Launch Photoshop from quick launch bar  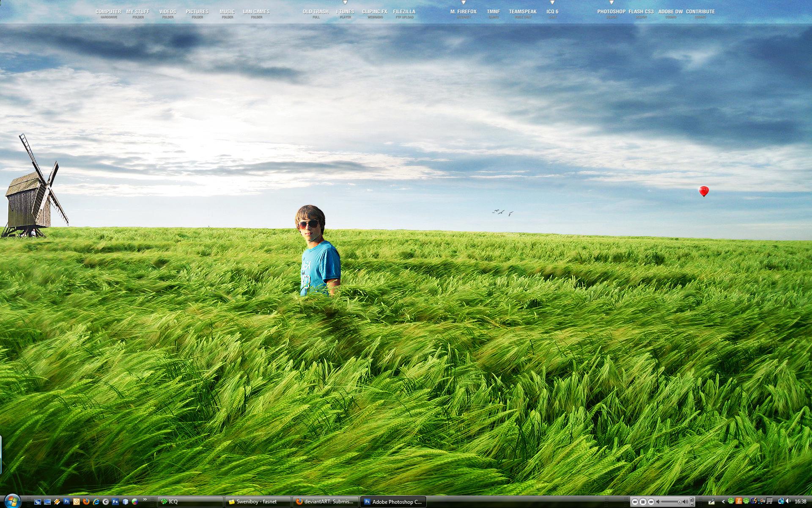tap(67, 501)
